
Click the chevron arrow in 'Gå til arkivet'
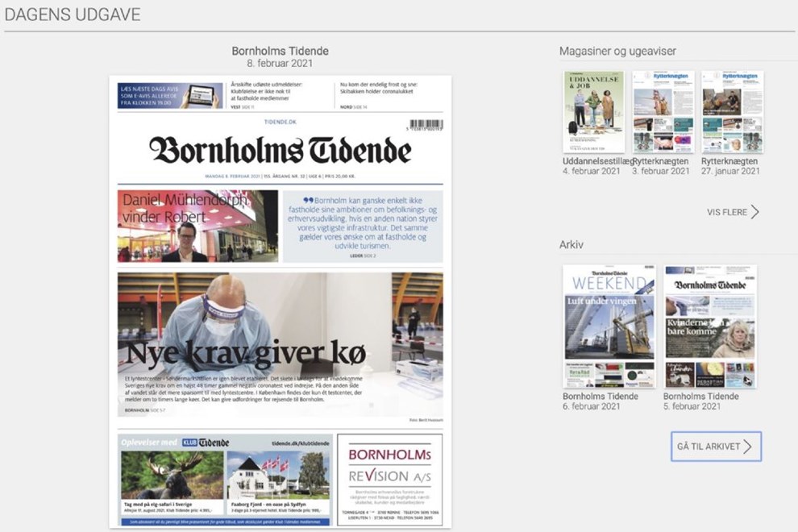click(x=747, y=447)
